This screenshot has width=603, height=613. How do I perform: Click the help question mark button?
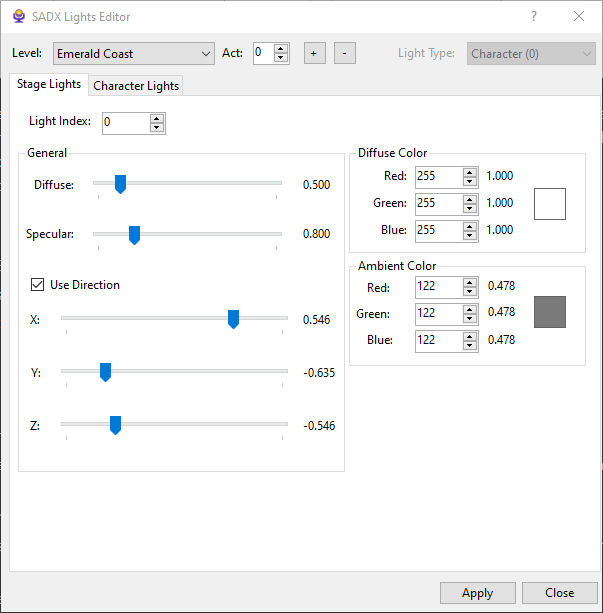(534, 17)
